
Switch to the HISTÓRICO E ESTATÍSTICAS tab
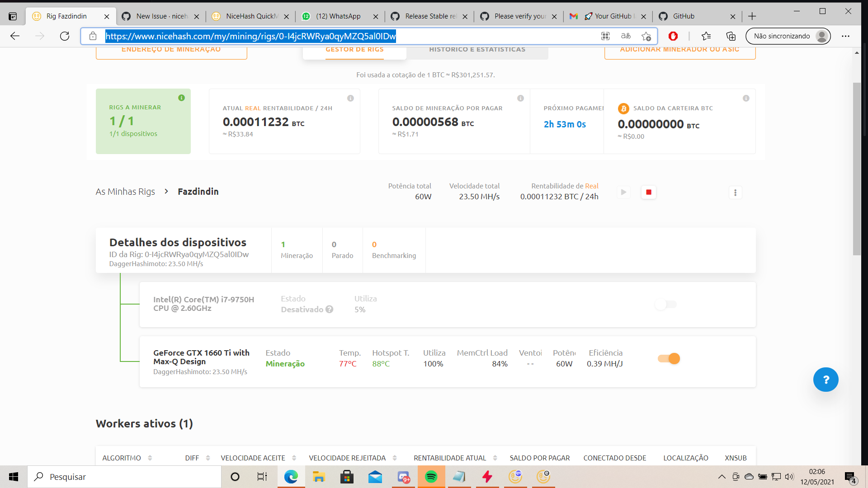(x=478, y=49)
